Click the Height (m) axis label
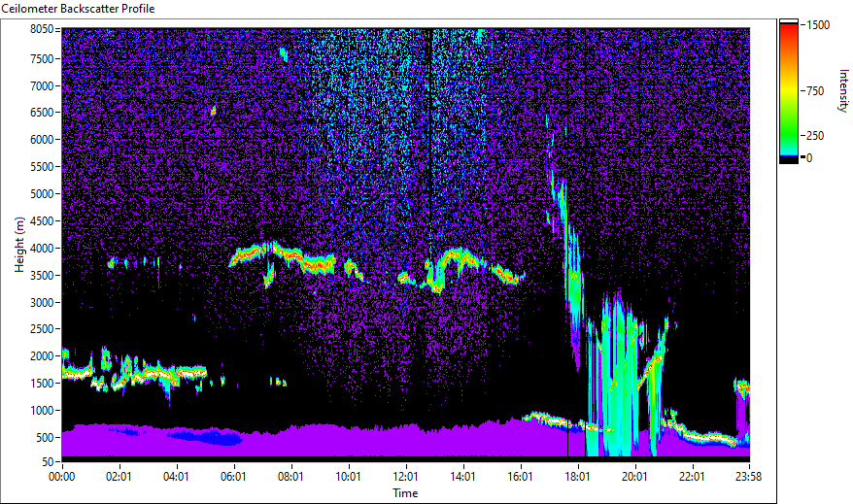The height and width of the screenshot is (504, 853). pyautogui.click(x=19, y=245)
